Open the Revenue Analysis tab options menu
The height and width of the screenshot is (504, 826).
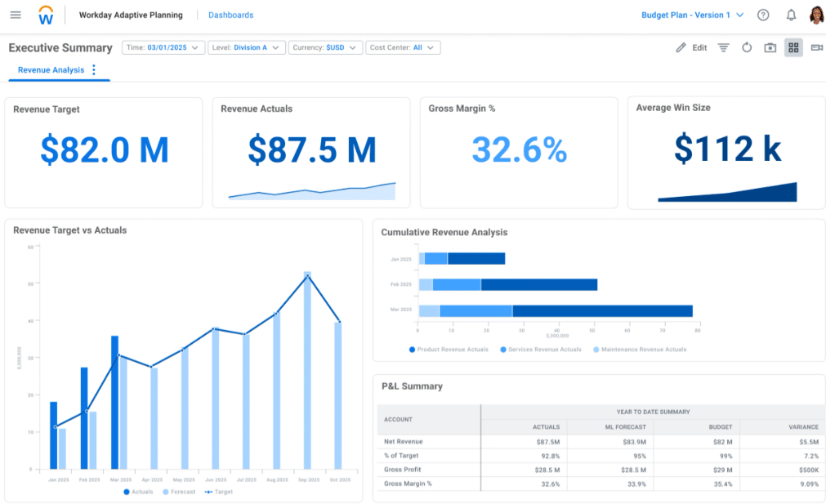coord(94,70)
